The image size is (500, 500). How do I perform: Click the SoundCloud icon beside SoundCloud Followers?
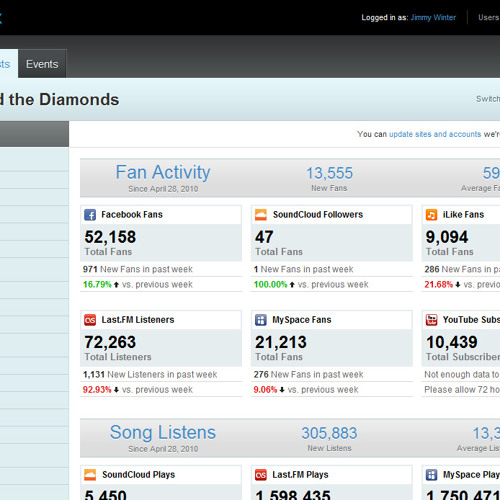coord(261,215)
